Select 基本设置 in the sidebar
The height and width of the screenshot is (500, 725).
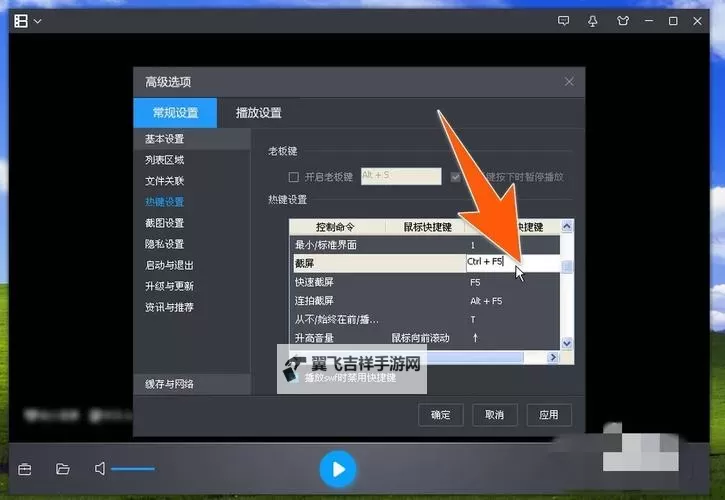(191, 139)
